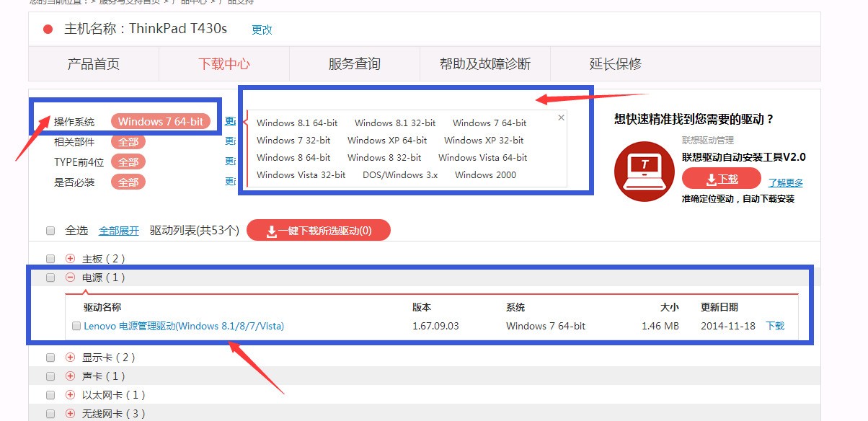Screen dimensions: 868x421
Task: Click the 全部 pill beside TYPE前4位
Action: (128, 162)
